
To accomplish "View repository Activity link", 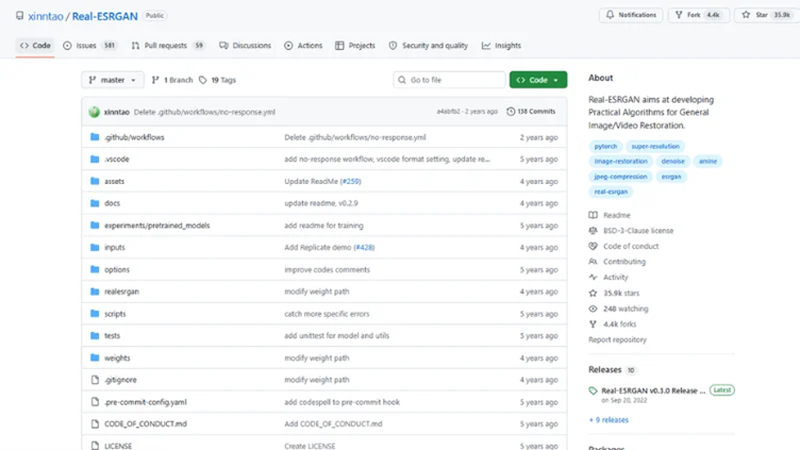I will [615, 277].
